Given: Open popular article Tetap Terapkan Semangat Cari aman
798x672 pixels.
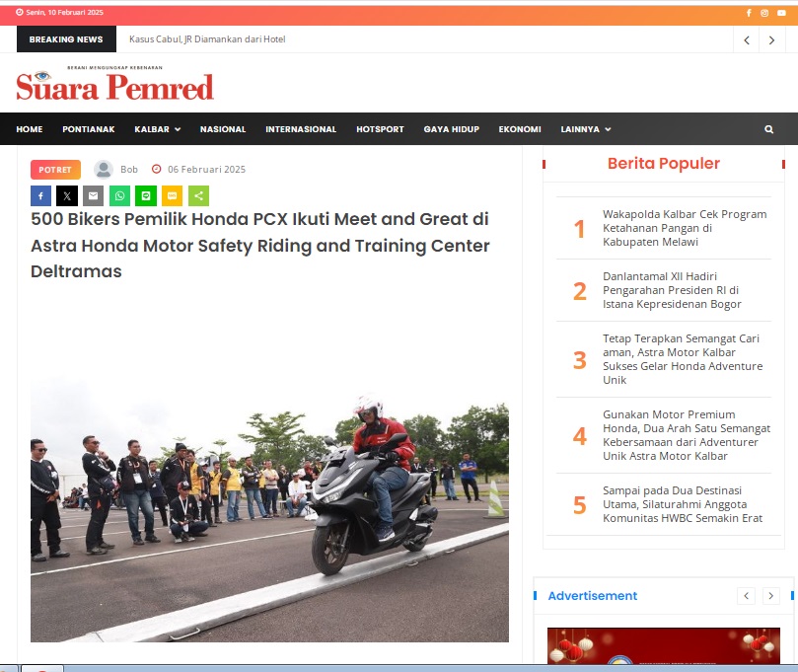Looking at the screenshot, I should click(x=683, y=359).
